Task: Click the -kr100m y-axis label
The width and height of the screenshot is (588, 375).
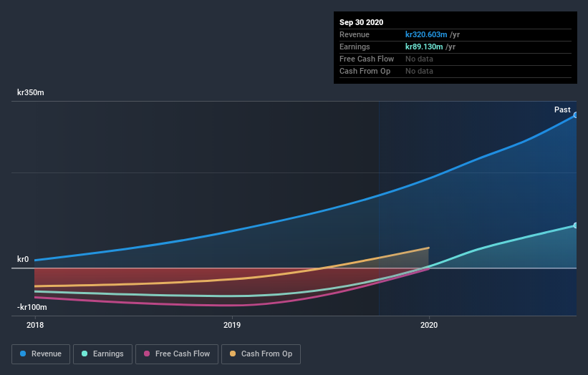Action: coord(32,307)
